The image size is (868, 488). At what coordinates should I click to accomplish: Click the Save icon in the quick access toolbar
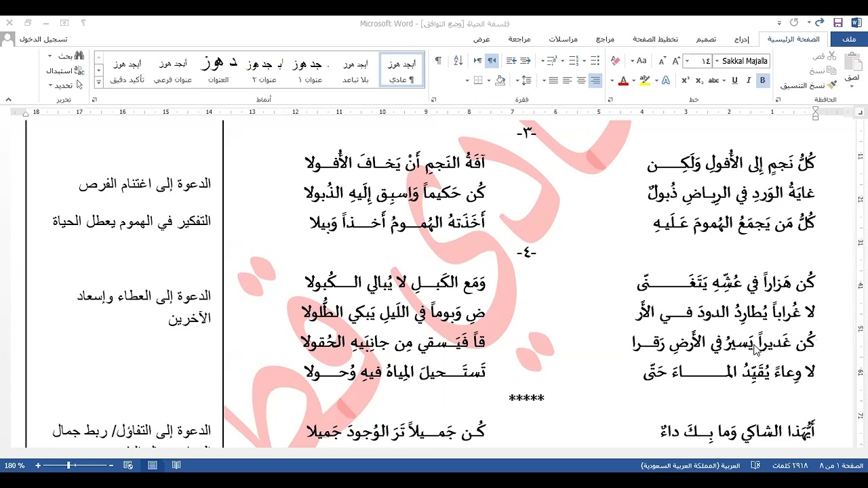[838, 23]
